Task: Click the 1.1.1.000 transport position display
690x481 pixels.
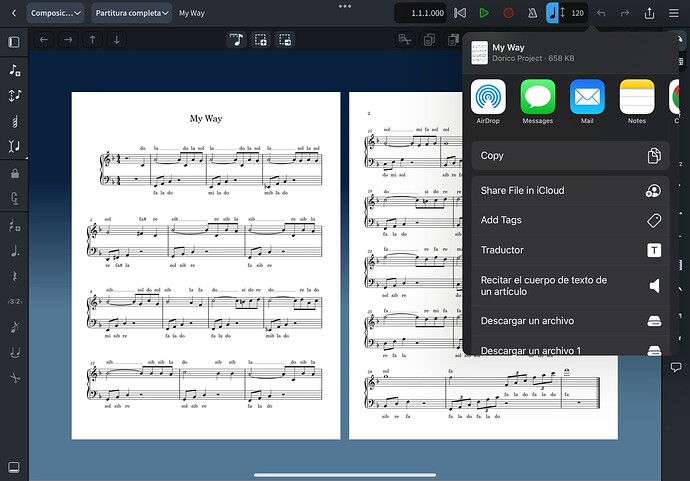Action: click(421, 13)
